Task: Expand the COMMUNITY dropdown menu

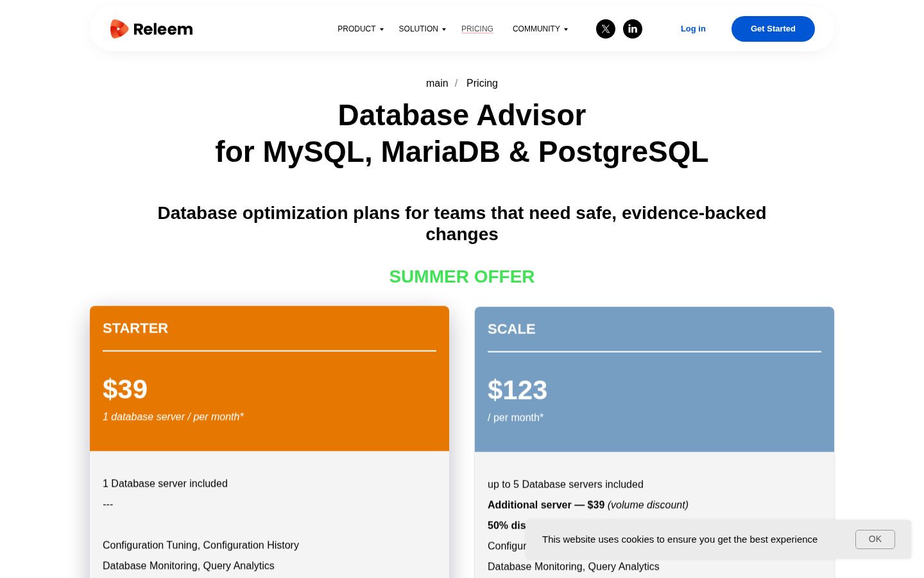Action: point(540,29)
